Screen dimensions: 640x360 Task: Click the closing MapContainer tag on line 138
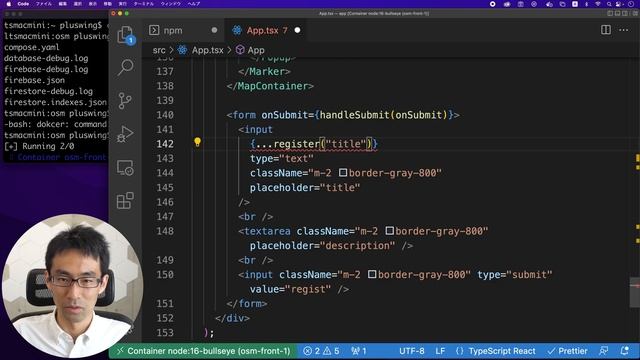pos(270,86)
